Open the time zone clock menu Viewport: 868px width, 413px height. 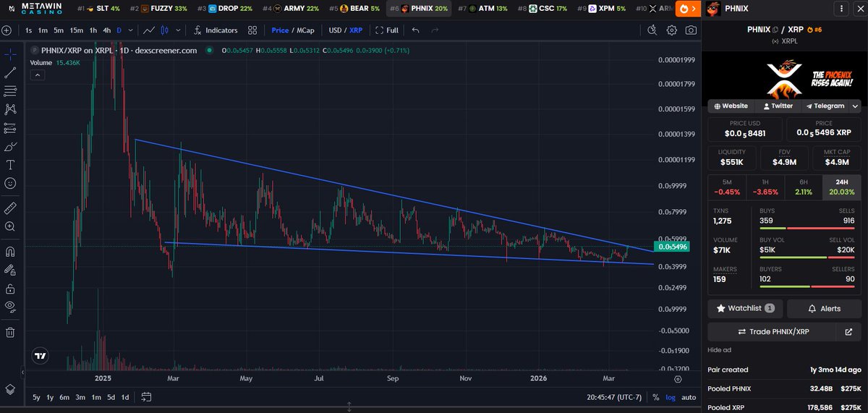click(x=613, y=397)
